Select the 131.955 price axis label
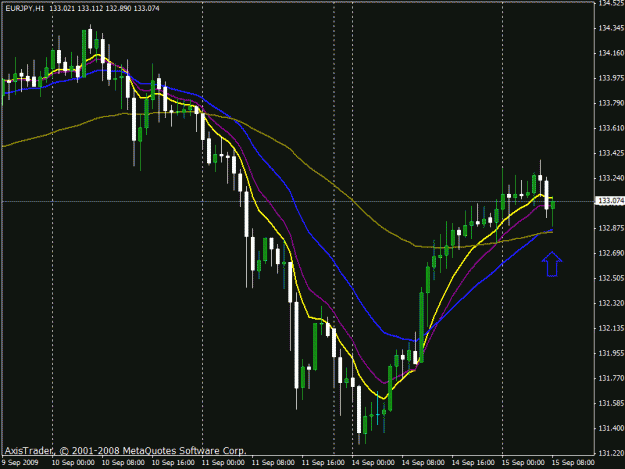 (611, 353)
